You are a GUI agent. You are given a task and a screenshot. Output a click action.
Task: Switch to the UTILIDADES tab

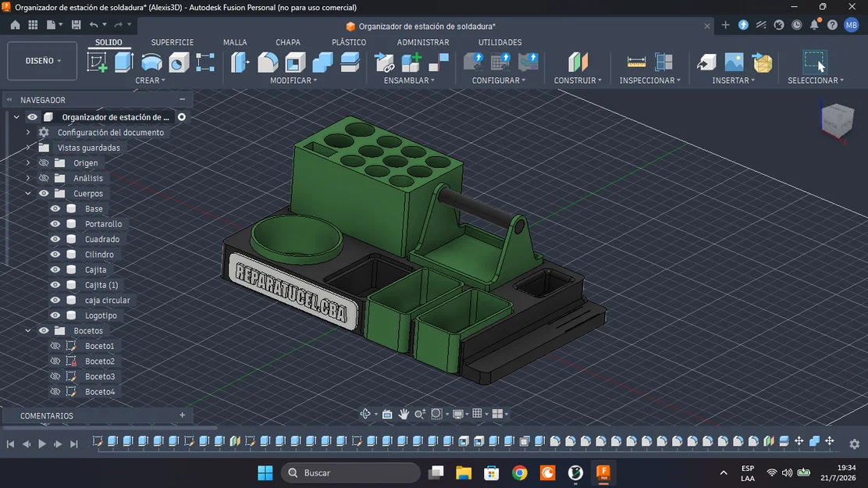pos(500,42)
